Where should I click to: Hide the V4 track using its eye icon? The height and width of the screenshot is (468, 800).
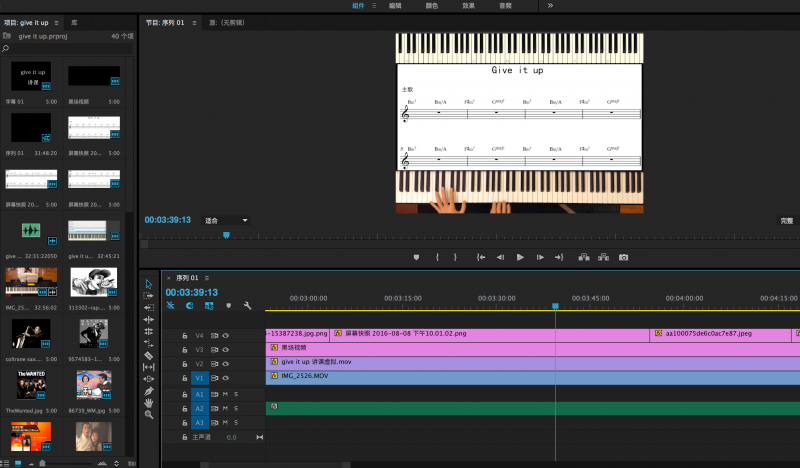pos(226,336)
